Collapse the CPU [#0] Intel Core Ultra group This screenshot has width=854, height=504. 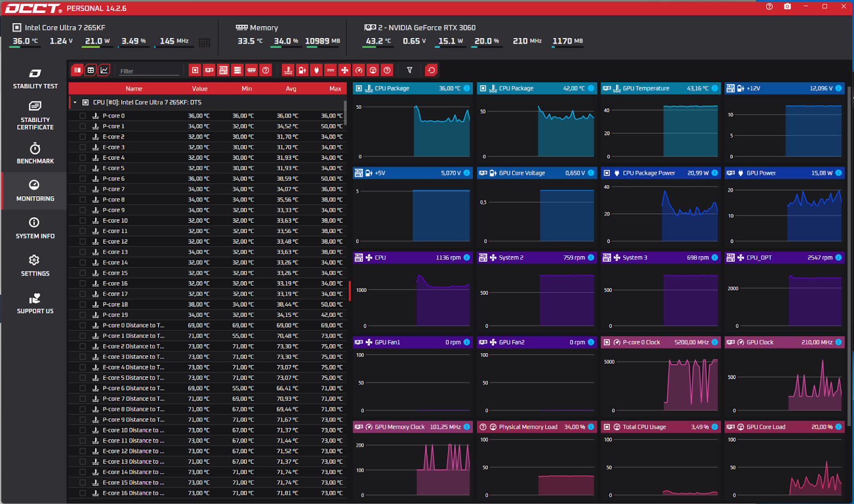75,102
